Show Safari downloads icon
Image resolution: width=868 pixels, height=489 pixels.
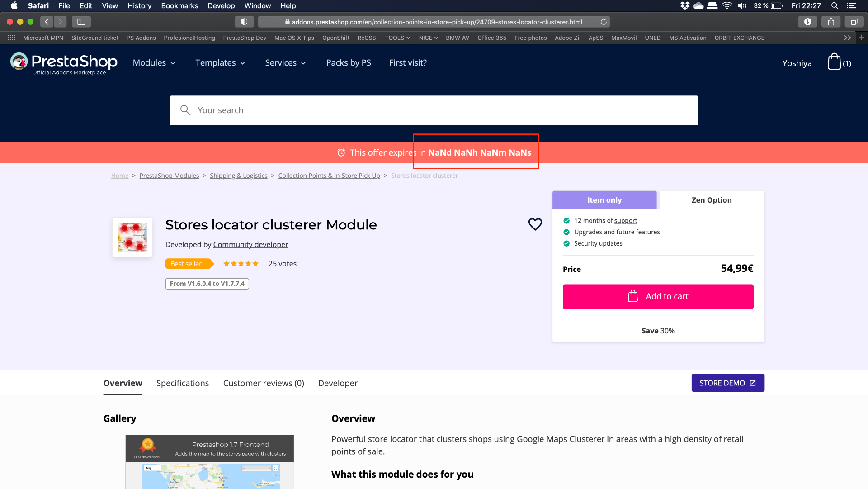click(x=808, y=22)
